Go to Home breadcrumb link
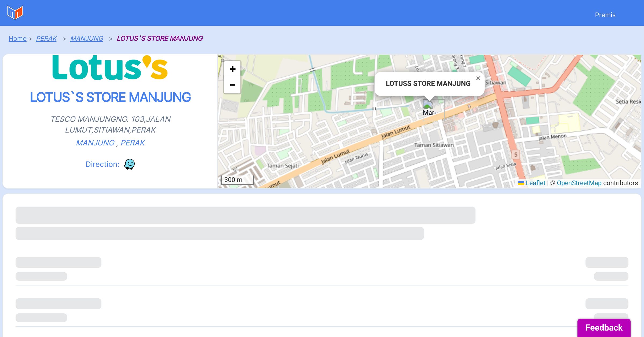This screenshot has height=337, width=644. [x=17, y=39]
